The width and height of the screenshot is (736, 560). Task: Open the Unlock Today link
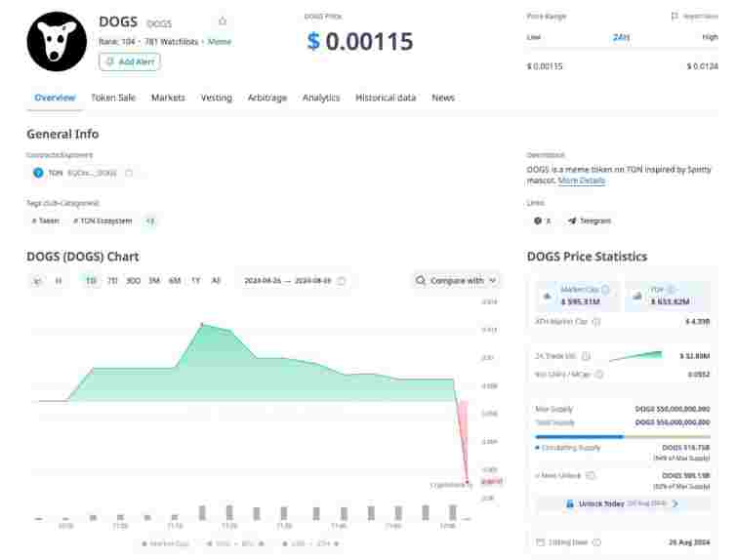pyautogui.click(x=622, y=503)
